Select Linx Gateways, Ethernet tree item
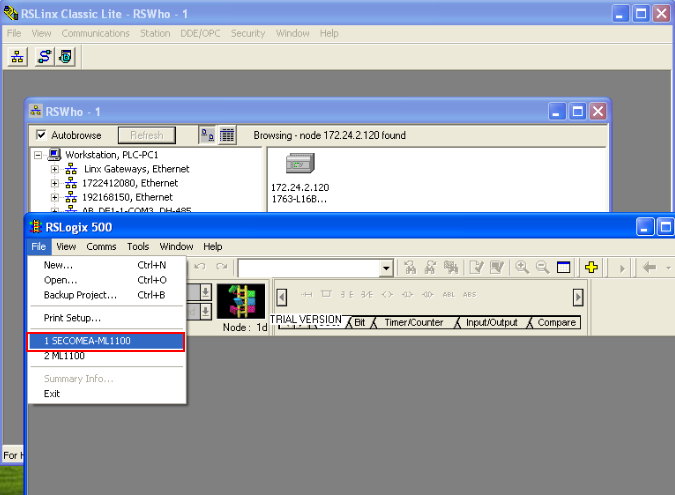675x495 pixels. [136, 169]
